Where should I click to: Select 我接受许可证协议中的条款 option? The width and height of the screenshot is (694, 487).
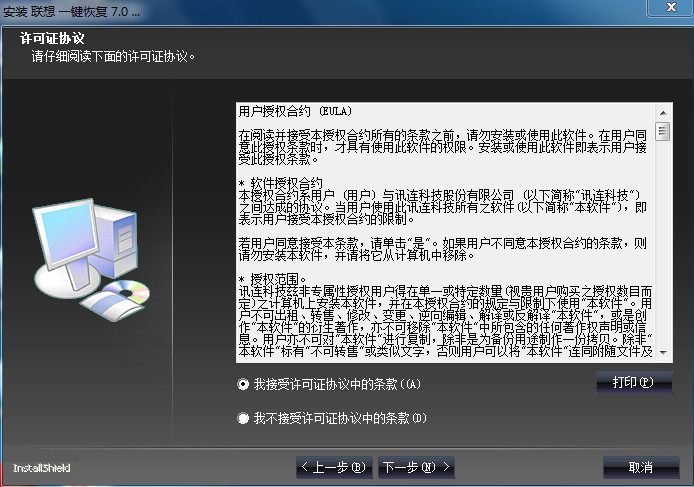pyautogui.click(x=243, y=384)
